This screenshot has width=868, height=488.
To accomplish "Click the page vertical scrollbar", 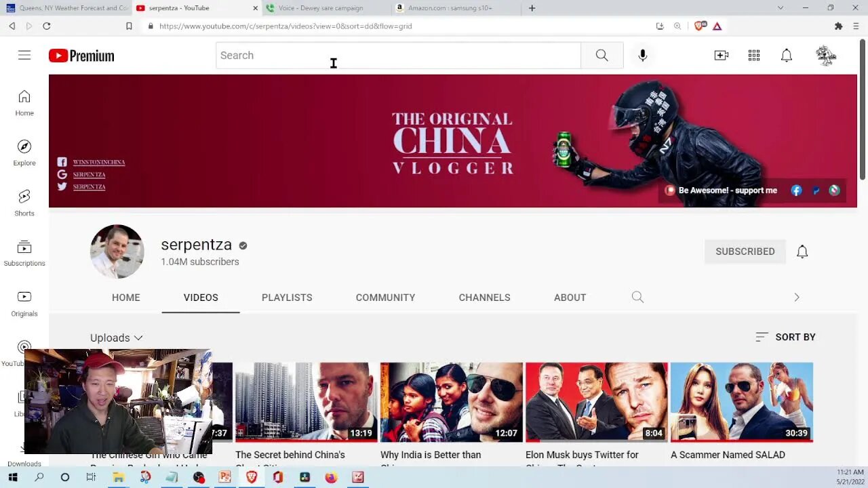I will (x=863, y=110).
